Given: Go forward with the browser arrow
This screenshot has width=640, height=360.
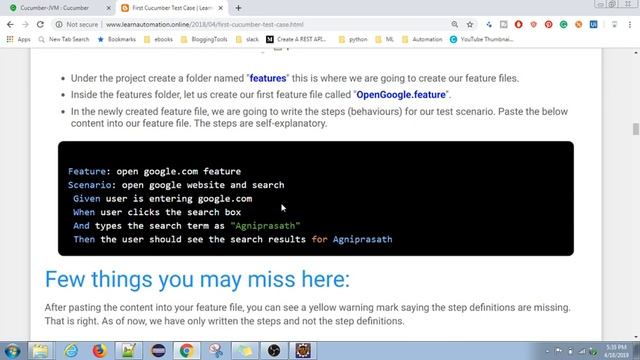Looking at the screenshot, I should [x=25, y=24].
